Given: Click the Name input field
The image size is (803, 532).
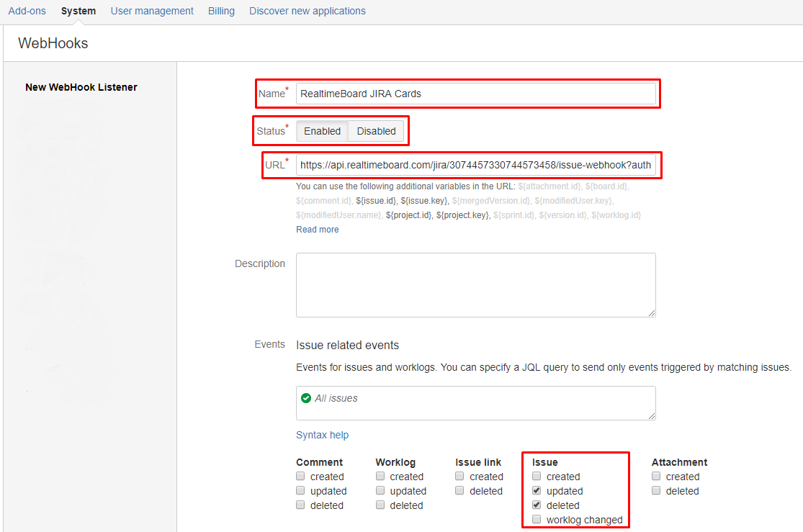Looking at the screenshot, I should coord(475,94).
